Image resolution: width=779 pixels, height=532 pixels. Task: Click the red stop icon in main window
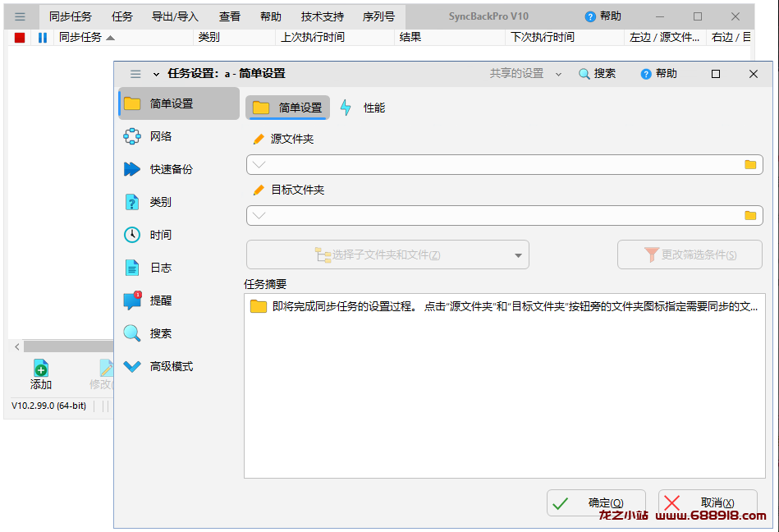pyautogui.click(x=20, y=37)
